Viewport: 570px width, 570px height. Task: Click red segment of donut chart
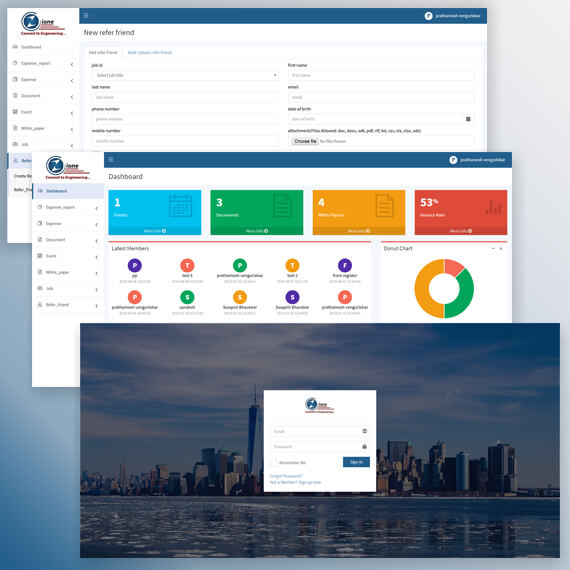453,267
